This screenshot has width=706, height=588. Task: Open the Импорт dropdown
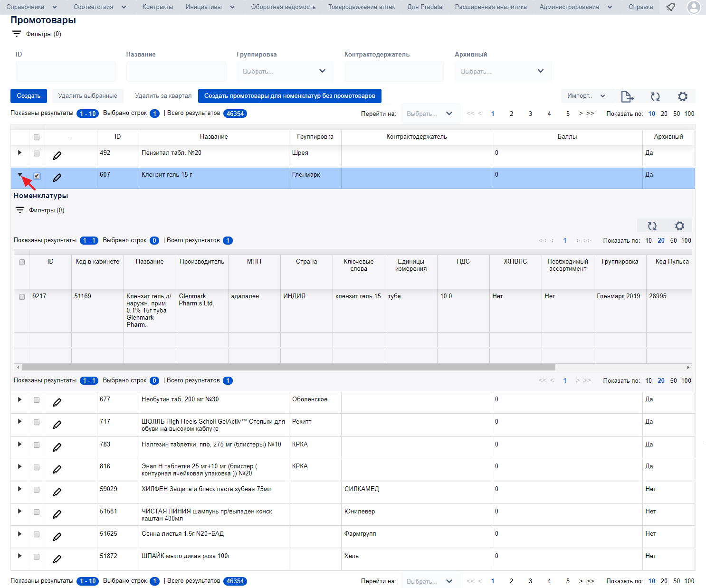[587, 96]
